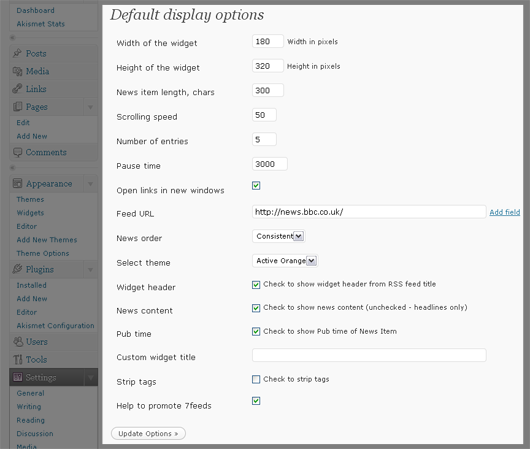Click the Custom widget title field

click(369, 355)
